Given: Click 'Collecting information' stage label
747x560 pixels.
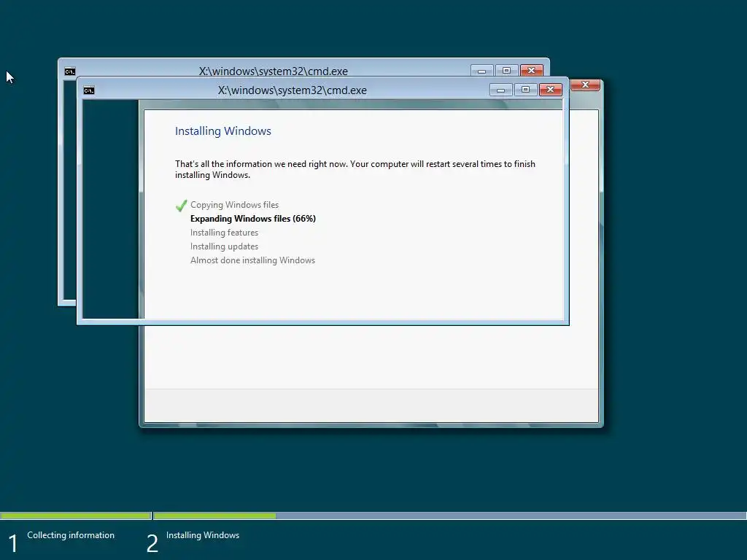Looking at the screenshot, I should 71,535.
